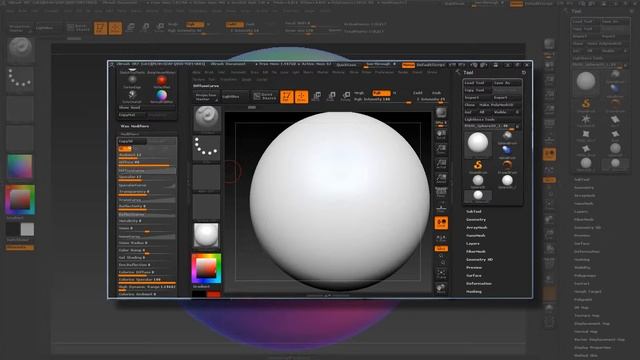Viewport: 640px width, 360px height.
Task: Select the SimpleBrush tool in Tool palette
Action: coord(478,166)
